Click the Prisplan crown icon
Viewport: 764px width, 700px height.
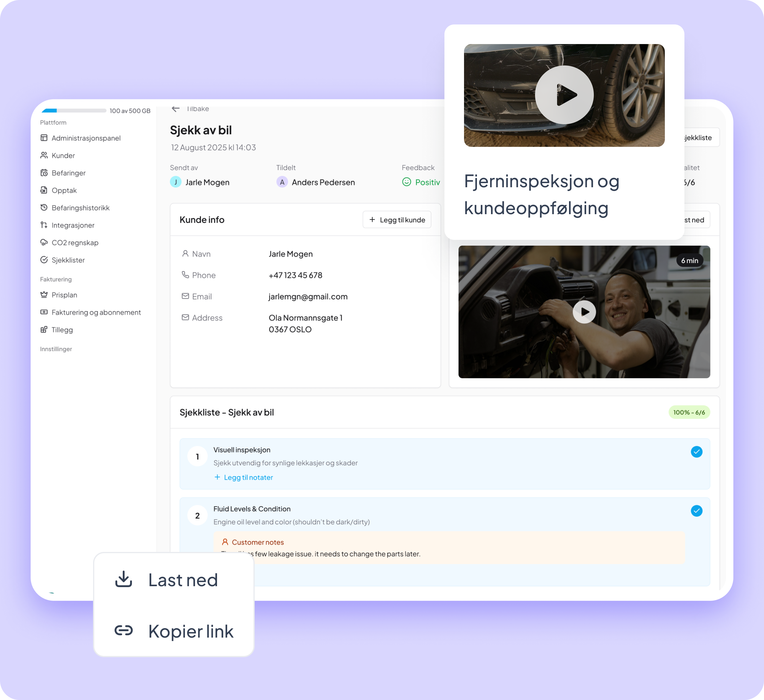tap(44, 295)
